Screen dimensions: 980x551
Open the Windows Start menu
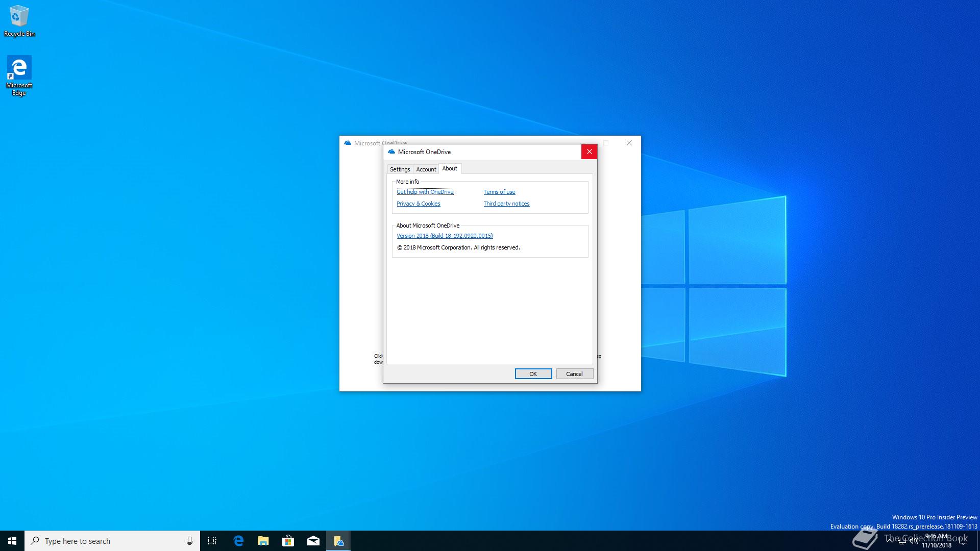[12, 541]
